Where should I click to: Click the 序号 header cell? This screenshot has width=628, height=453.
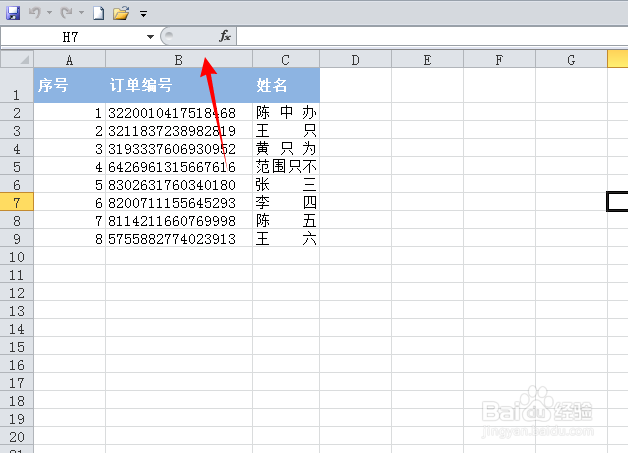[x=70, y=85]
